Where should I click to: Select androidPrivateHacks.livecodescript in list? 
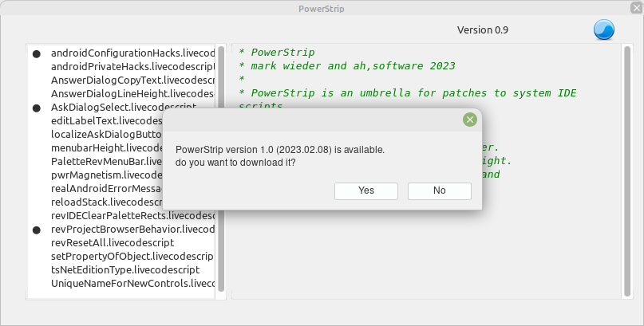click(x=132, y=67)
